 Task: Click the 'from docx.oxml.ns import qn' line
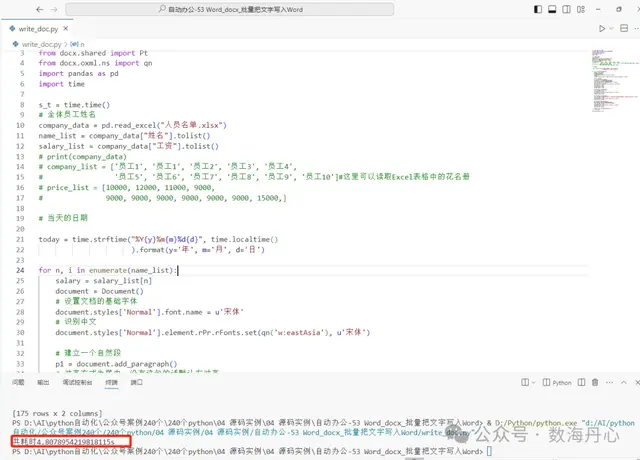point(96,63)
